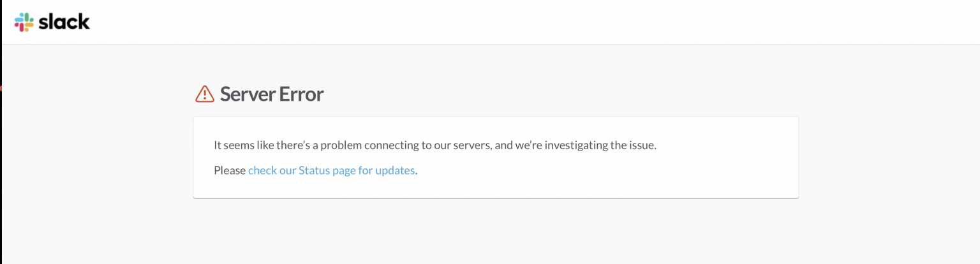Click the slack wordmark text in header
The width and height of the screenshot is (980, 264).
coord(64,22)
